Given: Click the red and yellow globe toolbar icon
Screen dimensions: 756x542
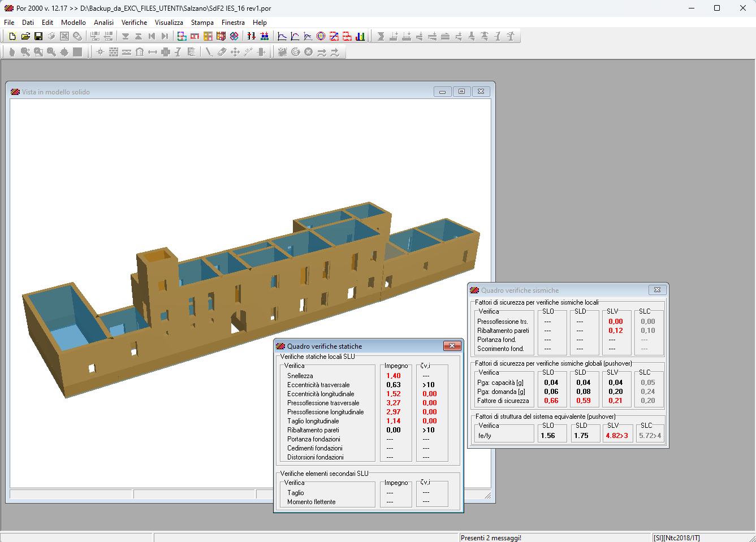Looking at the screenshot, I should tap(321, 36).
